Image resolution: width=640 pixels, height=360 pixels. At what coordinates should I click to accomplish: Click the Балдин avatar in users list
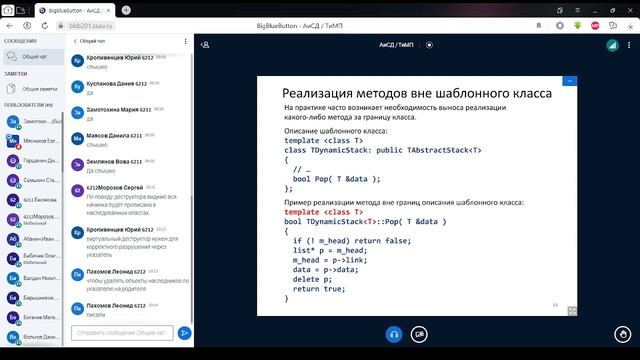tap(13, 278)
